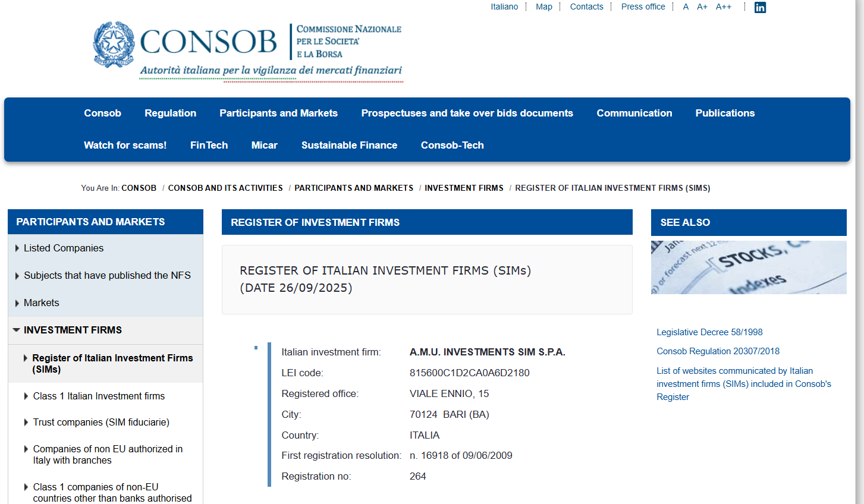The image size is (864, 504).
Task: Click the stocks and indexes thumbnail image
Action: point(749,267)
